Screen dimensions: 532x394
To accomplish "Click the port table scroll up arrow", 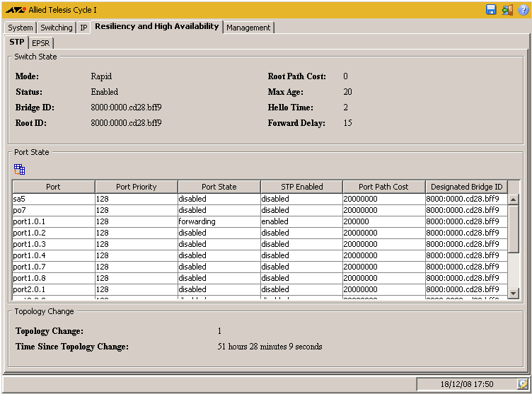I will click(x=514, y=199).
